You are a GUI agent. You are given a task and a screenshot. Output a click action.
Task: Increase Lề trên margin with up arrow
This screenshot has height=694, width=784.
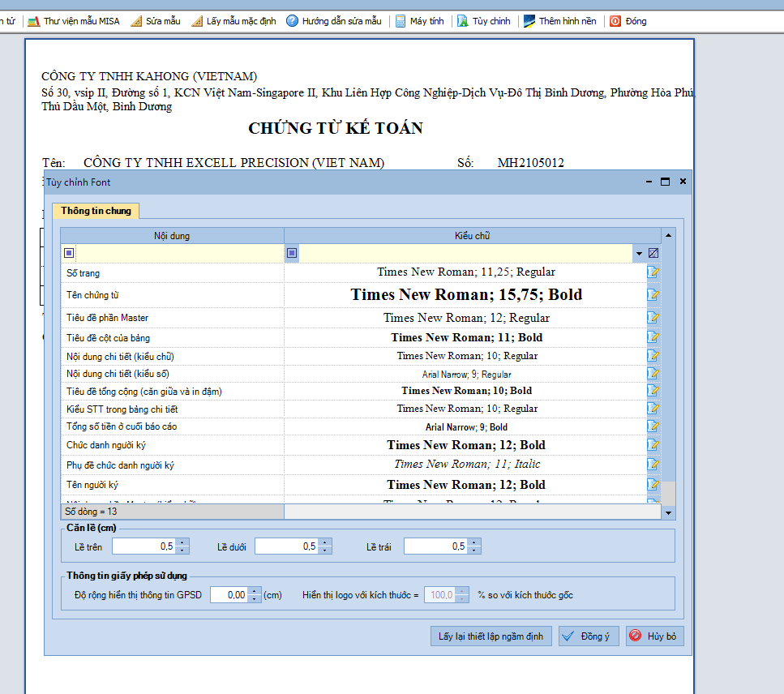coord(182,542)
